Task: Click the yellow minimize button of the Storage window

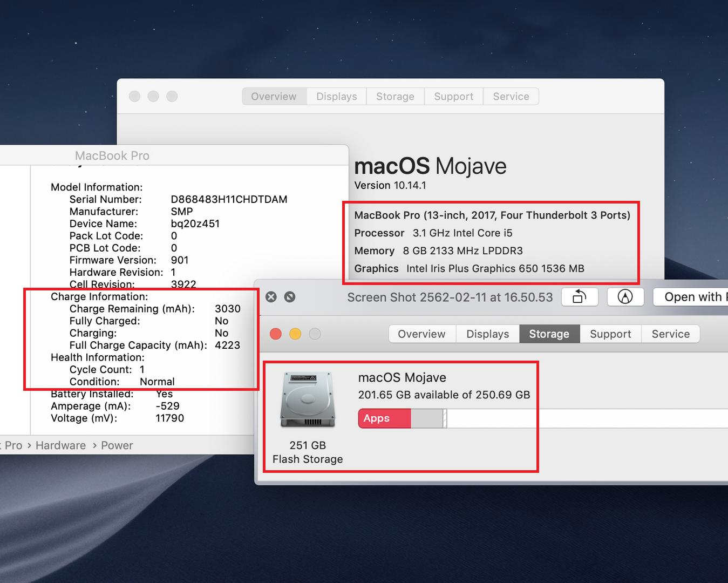Action: tap(295, 334)
